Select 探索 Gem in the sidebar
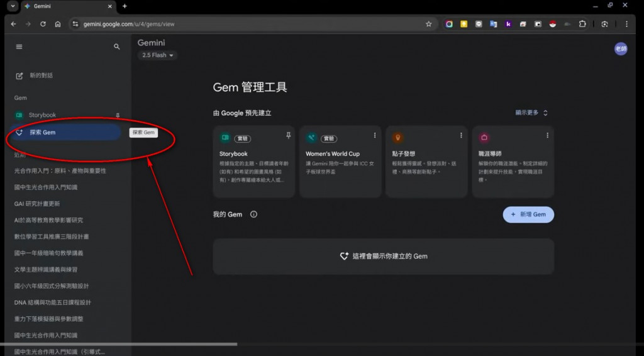The height and width of the screenshot is (356, 644). [x=65, y=132]
